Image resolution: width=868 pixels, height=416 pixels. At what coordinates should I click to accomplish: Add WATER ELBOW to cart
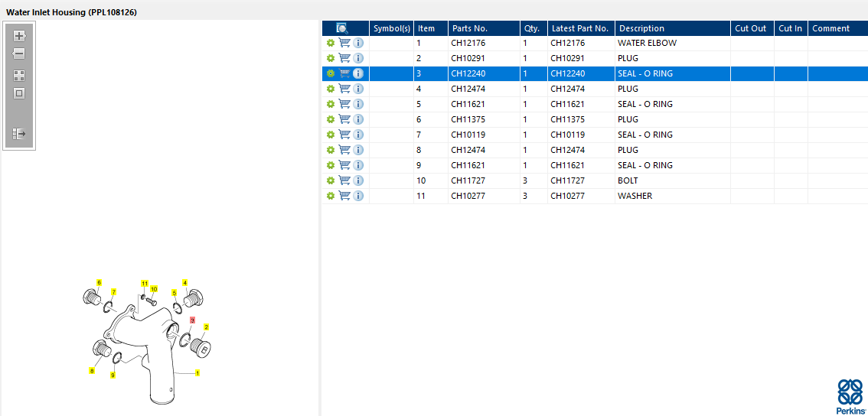point(344,43)
